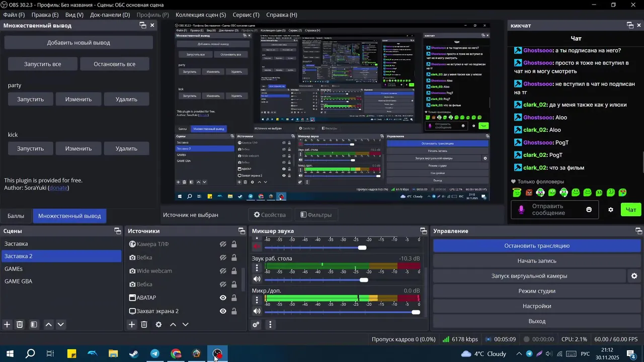Click Начать запись button
This screenshot has width=644, height=362.
pyautogui.click(x=537, y=261)
